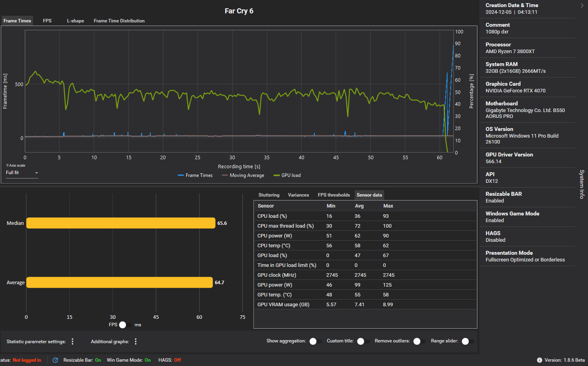Select the GPU VRAM usage (GB) row
Image resolution: width=588 pixels, height=366 pixels.
pyautogui.click(x=365, y=305)
